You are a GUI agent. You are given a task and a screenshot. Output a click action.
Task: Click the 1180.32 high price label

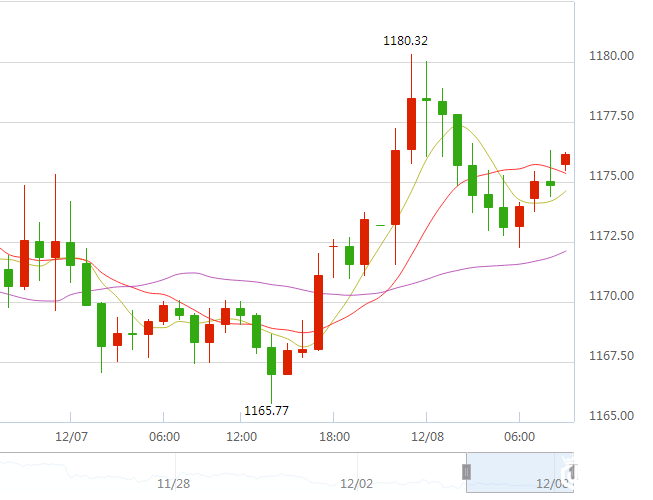click(406, 41)
